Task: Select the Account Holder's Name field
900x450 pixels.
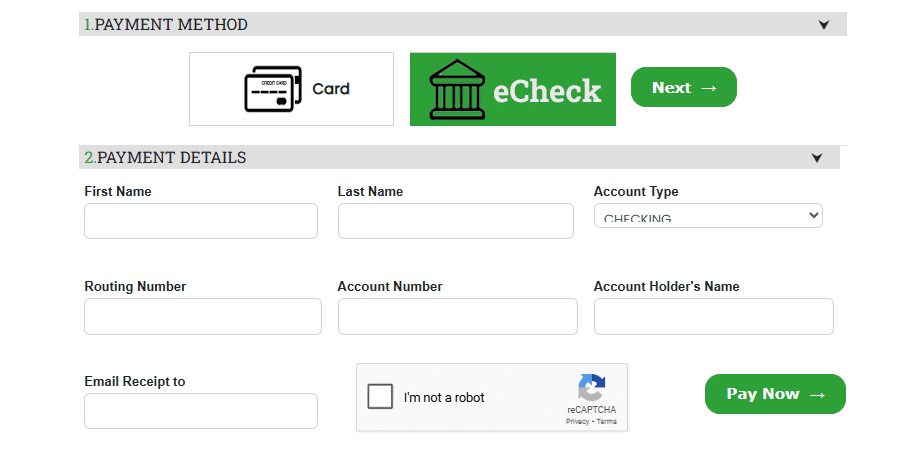Action: [713, 316]
